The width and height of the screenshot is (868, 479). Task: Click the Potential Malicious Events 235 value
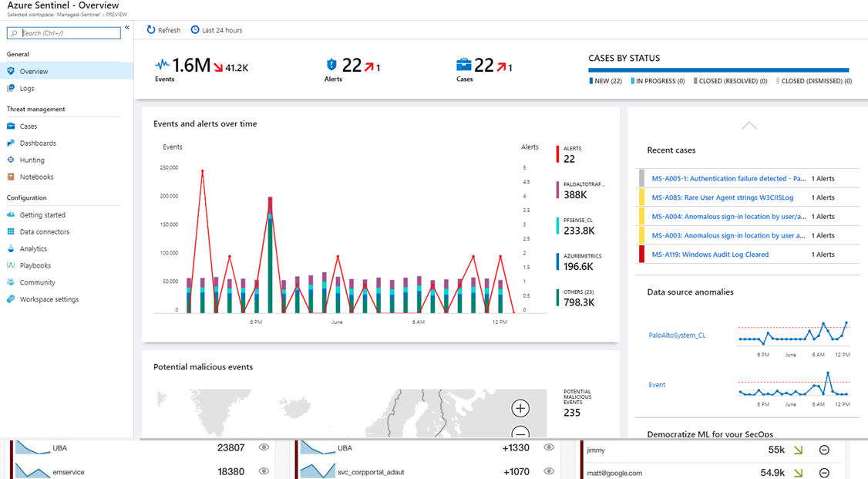tap(572, 413)
